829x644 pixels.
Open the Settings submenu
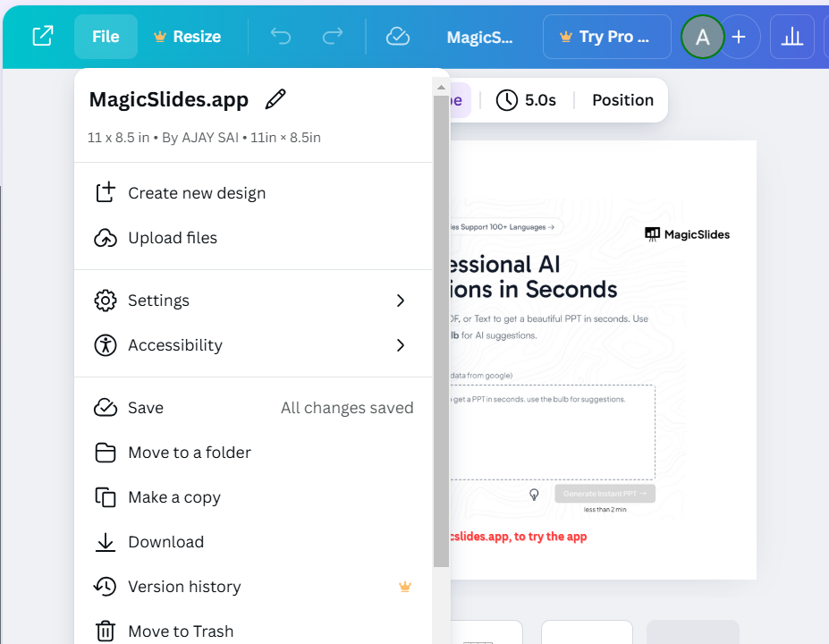coord(253,301)
